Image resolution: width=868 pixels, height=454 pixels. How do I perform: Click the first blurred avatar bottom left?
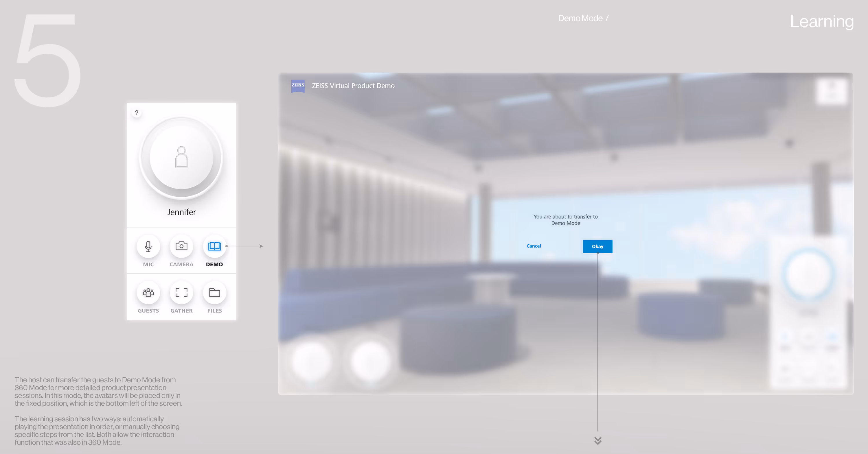pos(311,362)
